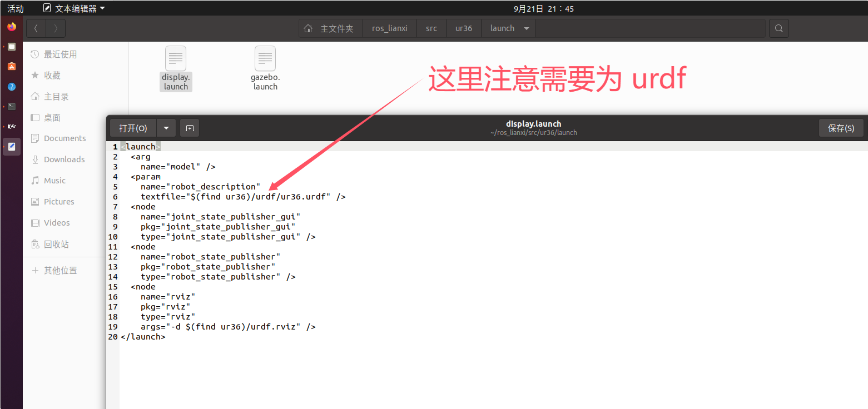Open Firefox from the dock

pos(11,26)
